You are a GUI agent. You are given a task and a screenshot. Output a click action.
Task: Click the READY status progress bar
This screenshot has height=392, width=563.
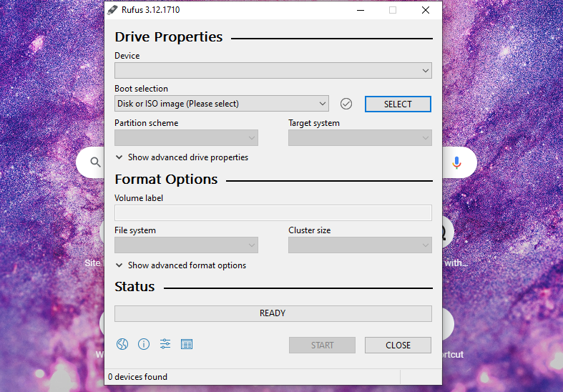coord(273,313)
